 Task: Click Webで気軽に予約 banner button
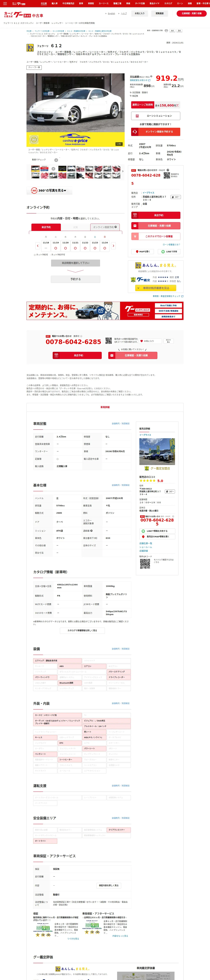168,305
